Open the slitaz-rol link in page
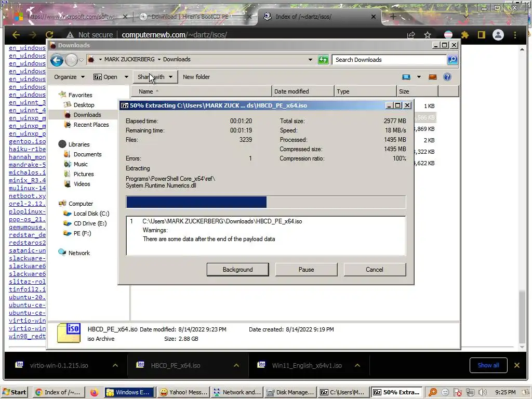532x399 pixels. coord(27,281)
